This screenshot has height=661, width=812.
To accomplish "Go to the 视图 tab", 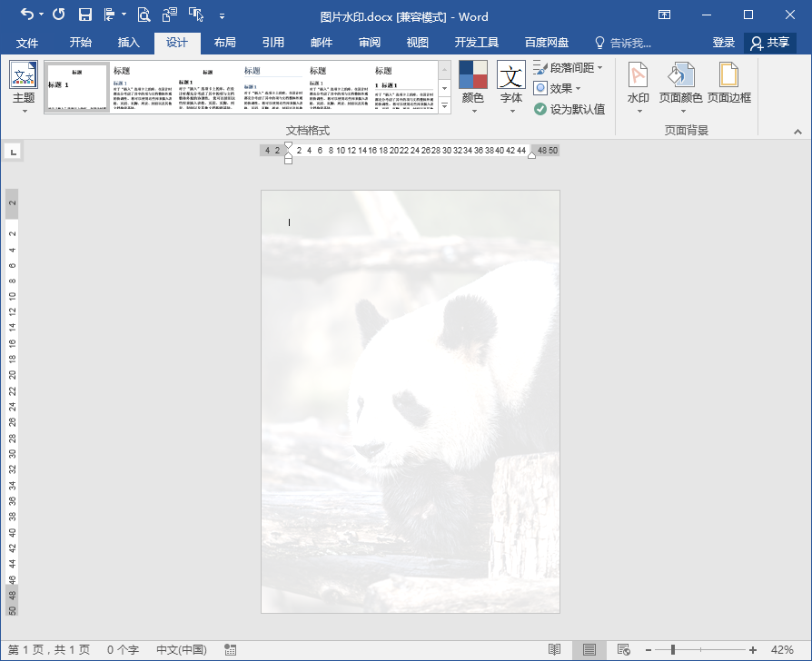I will pyautogui.click(x=418, y=43).
